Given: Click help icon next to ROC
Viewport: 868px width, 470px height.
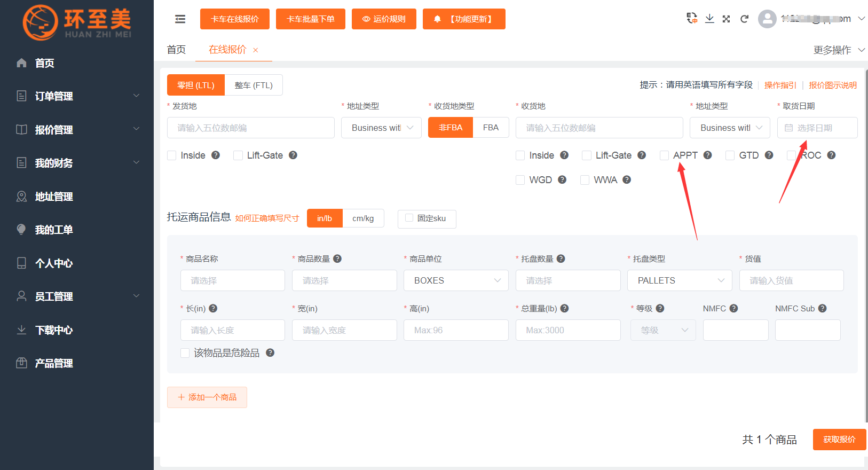Looking at the screenshot, I should point(831,155).
